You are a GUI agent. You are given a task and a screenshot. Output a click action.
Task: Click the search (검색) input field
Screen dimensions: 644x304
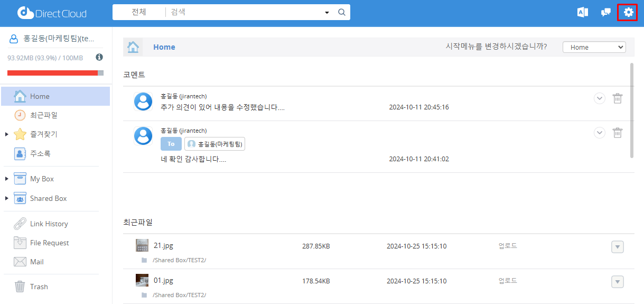pyautogui.click(x=243, y=12)
